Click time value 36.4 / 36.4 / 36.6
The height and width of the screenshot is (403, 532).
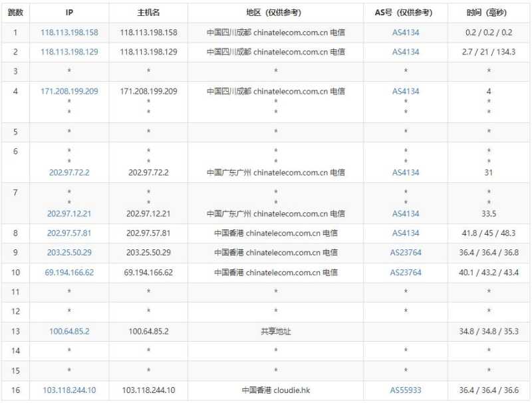(x=489, y=390)
